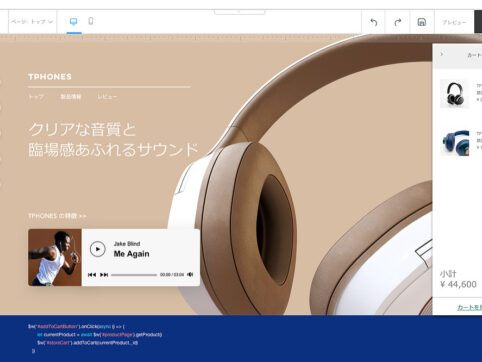Open the second navigation menu item
Image resolution: width=482 pixels, height=362 pixels.
[x=71, y=97]
